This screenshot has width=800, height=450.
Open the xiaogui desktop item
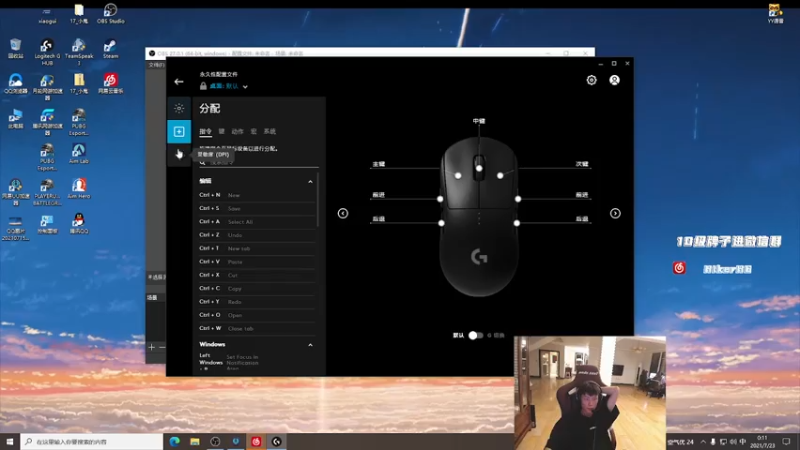tap(47, 15)
